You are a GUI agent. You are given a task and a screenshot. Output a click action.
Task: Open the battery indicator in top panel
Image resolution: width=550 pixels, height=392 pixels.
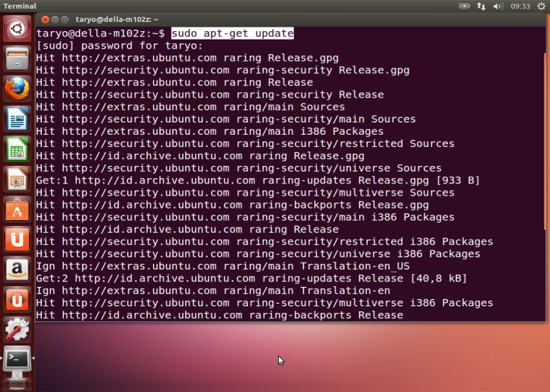click(x=464, y=6)
